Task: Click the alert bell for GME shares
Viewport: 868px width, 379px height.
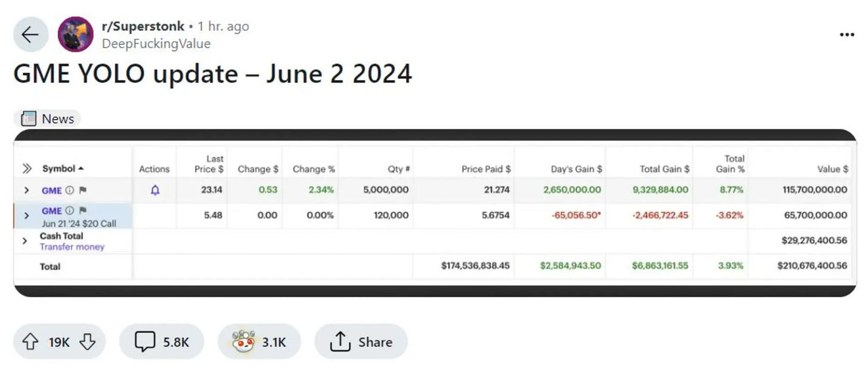Action: click(155, 190)
